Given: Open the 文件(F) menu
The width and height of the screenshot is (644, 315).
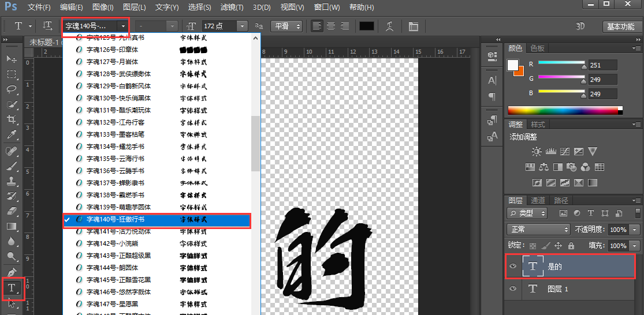Looking at the screenshot, I should pyautogui.click(x=39, y=7).
